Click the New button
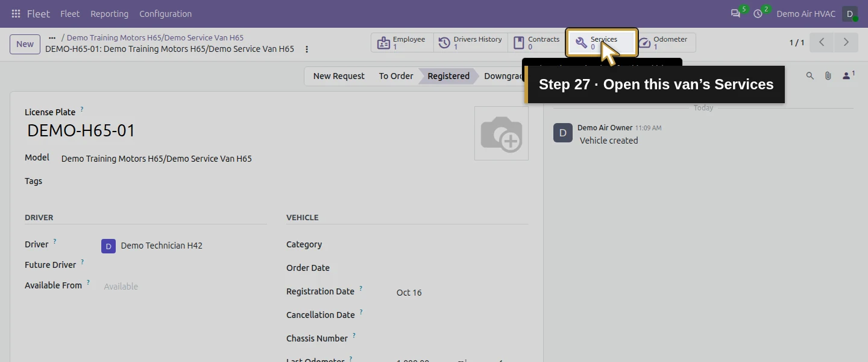Screen dimensions: 868x362 25,44
